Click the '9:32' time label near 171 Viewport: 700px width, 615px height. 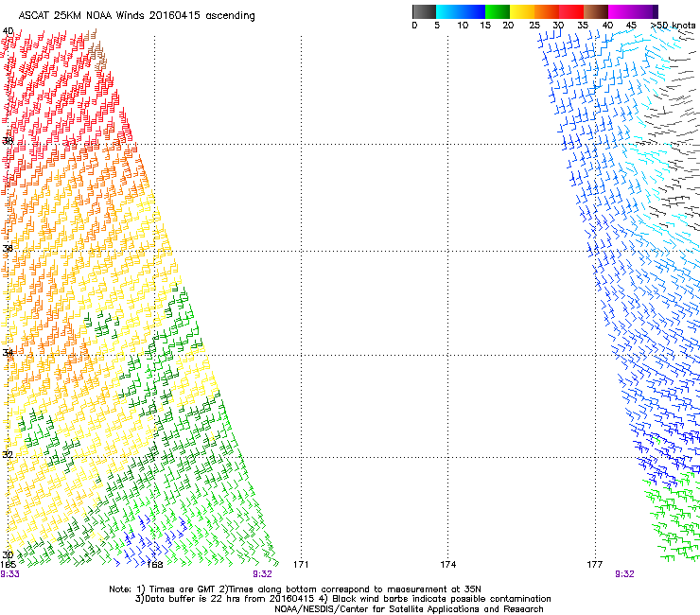click(x=262, y=574)
